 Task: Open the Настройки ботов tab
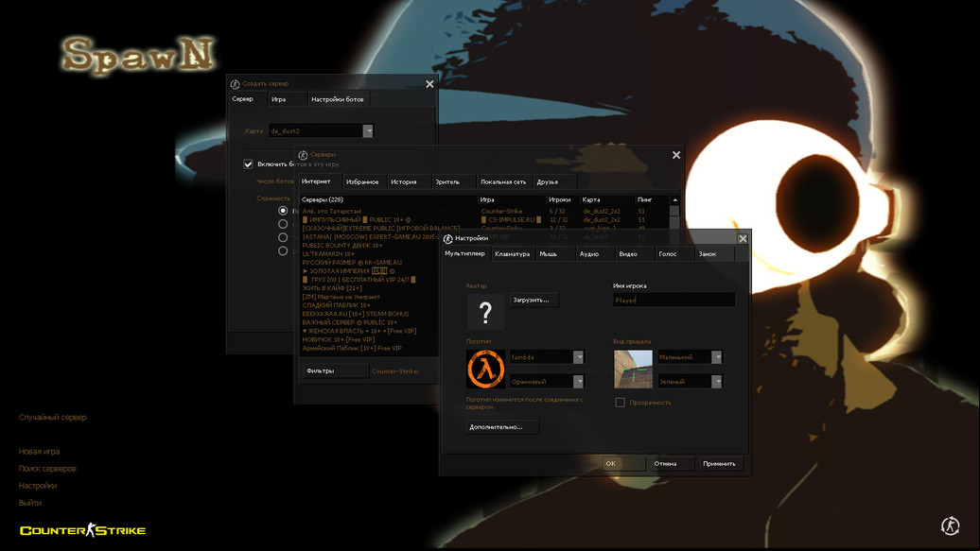338,99
